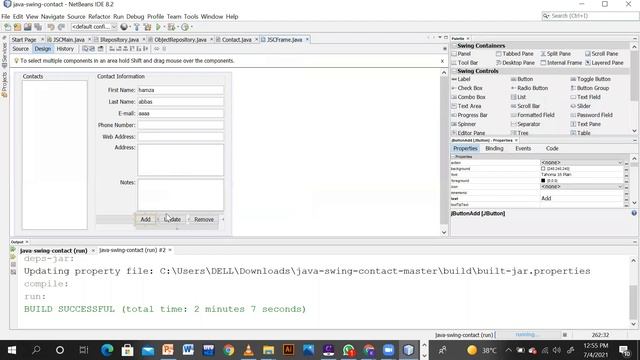
Task: Click the IDE search field
Action: (590, 16)
